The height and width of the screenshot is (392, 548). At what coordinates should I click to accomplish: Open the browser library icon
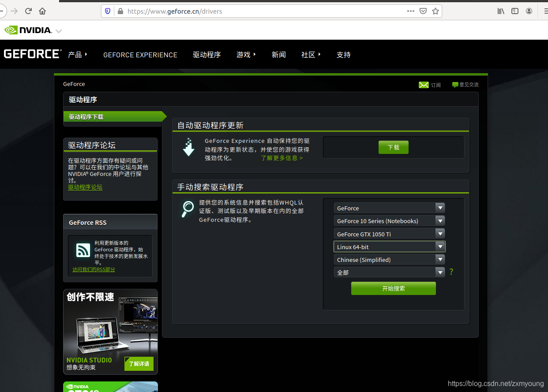click(x=501, y=11)
